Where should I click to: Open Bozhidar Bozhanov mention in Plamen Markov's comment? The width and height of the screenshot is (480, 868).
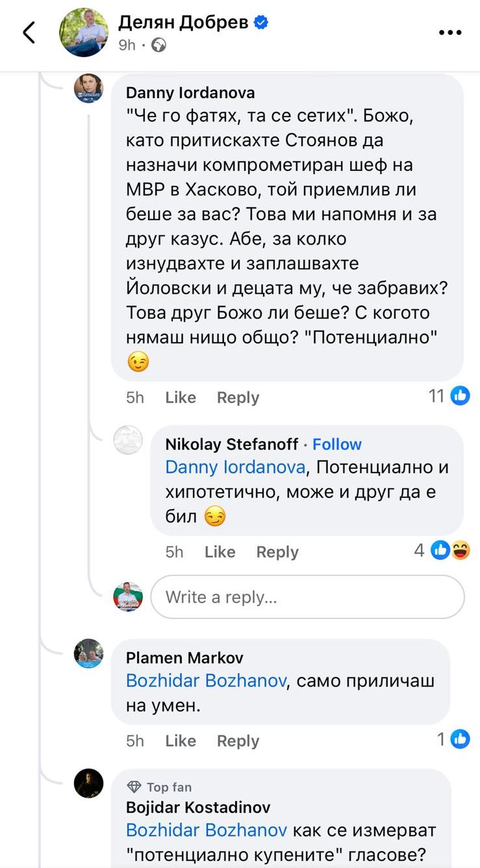207,681
